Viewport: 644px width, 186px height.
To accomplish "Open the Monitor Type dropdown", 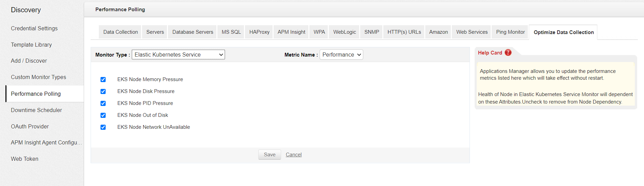I will click(x=178, y=55).
